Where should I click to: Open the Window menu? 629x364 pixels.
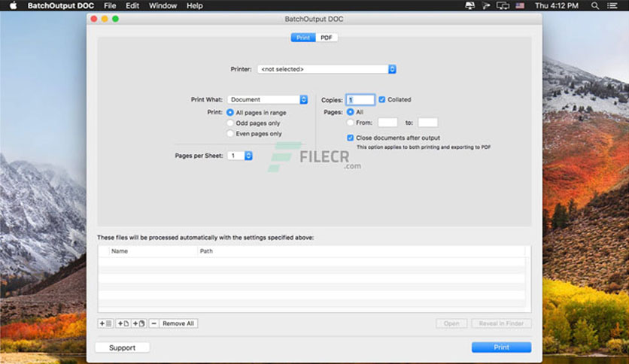(x=163, y=5)
